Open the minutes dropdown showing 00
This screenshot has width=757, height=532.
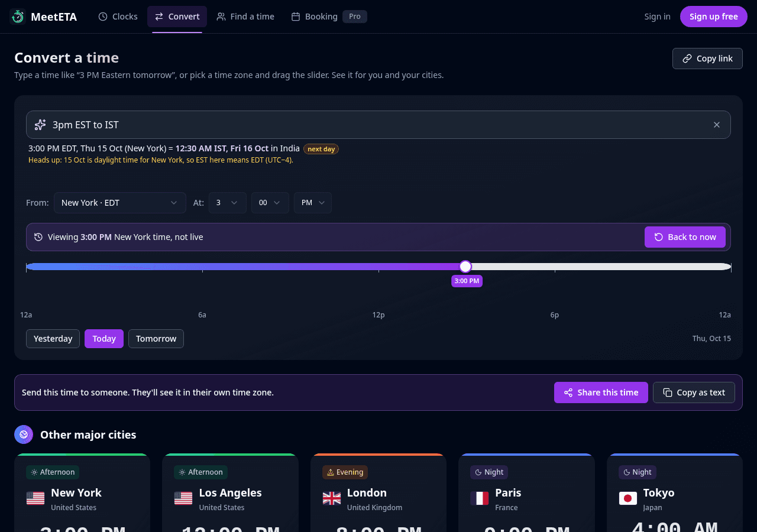pos(270,203)
